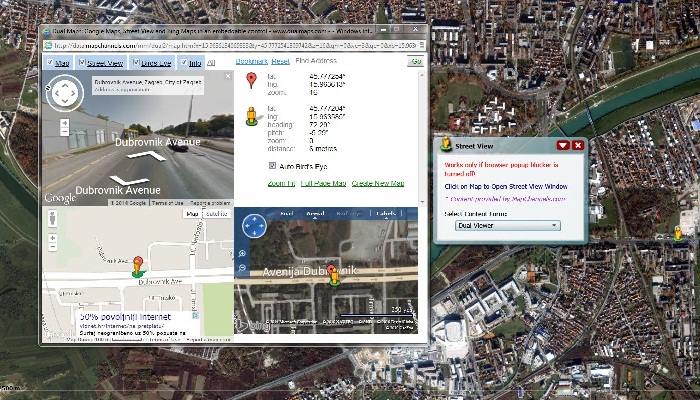Click the Full Page Map link
The height and width of the screenshot is (400, 700).
324,184
